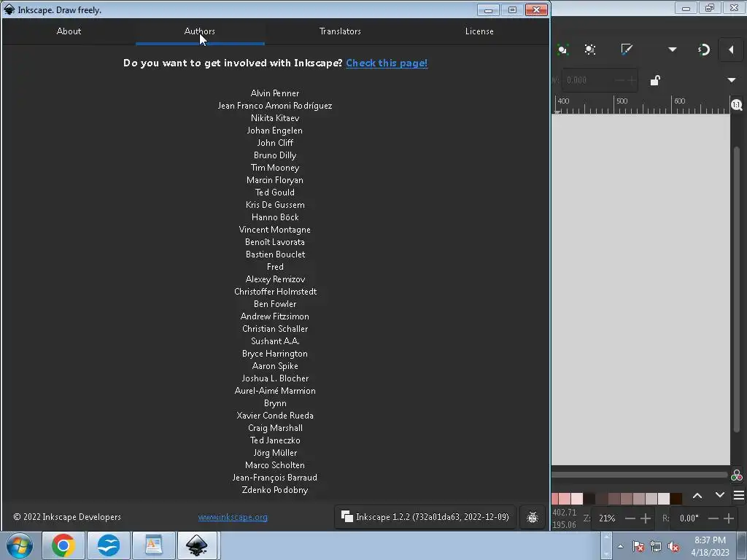Click the paintbrush frame icon in toolbar

click(x=627, y=50)
